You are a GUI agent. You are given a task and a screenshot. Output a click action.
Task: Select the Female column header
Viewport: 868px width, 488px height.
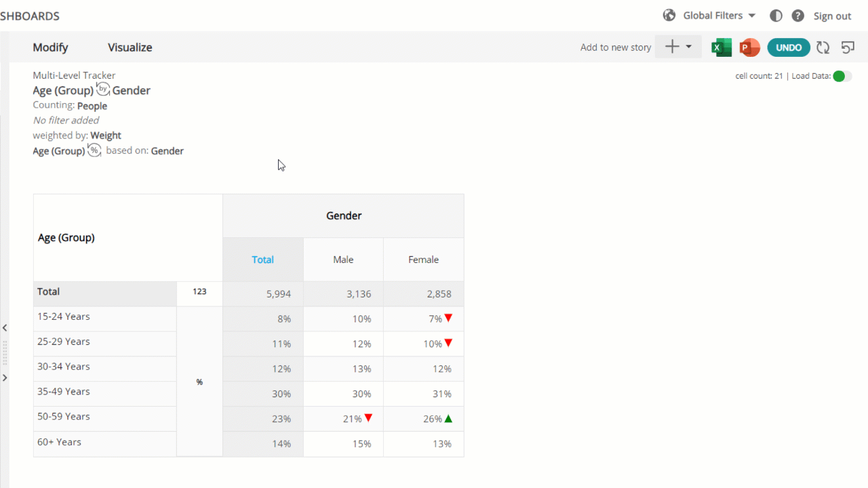point(424,260)
